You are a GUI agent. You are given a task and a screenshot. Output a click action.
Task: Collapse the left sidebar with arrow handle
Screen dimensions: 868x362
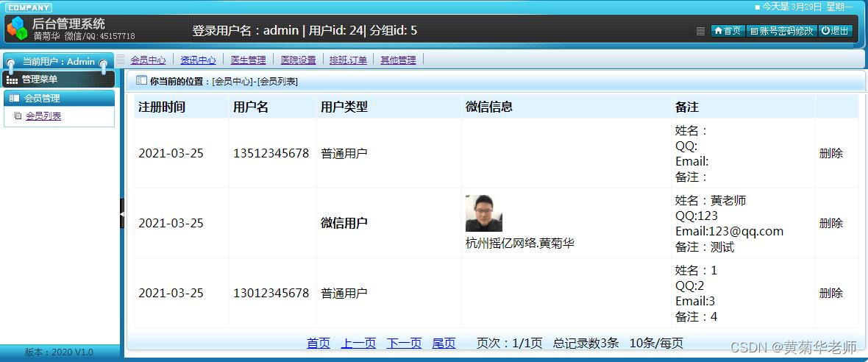(122, 213)
